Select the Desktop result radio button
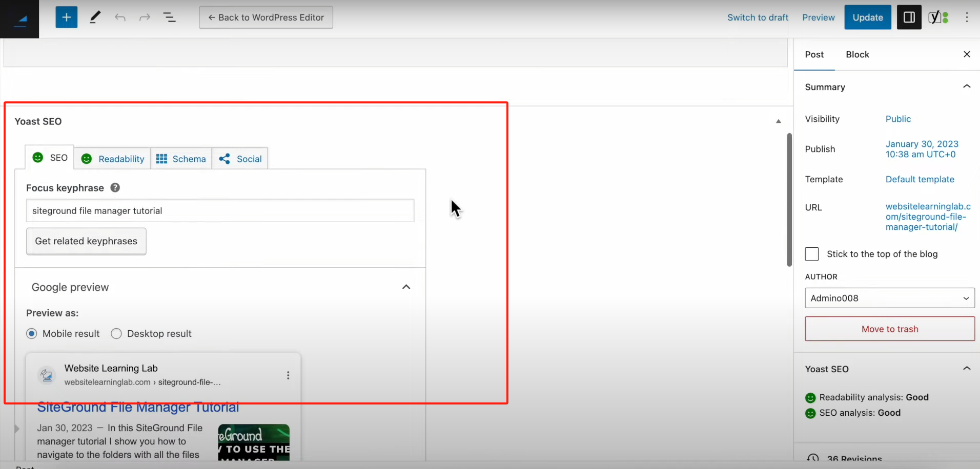 click(116, 334)
